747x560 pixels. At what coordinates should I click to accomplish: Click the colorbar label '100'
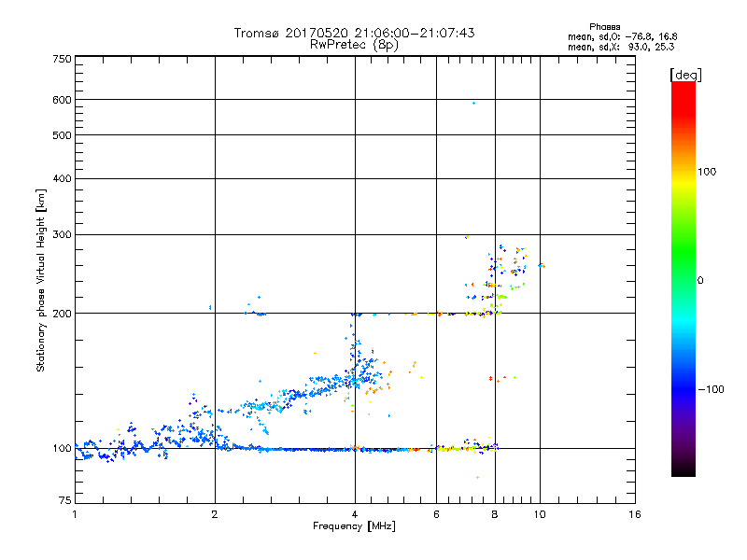pos(707,172)
